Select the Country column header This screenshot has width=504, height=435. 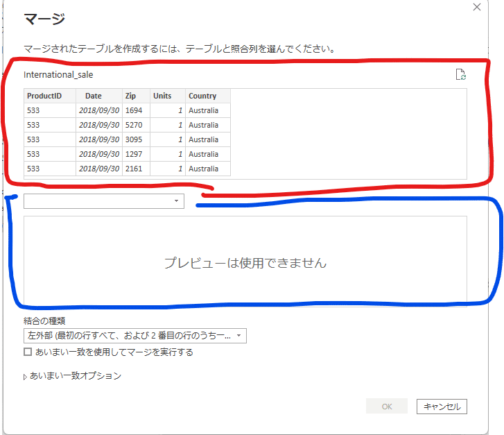(208, 96)
